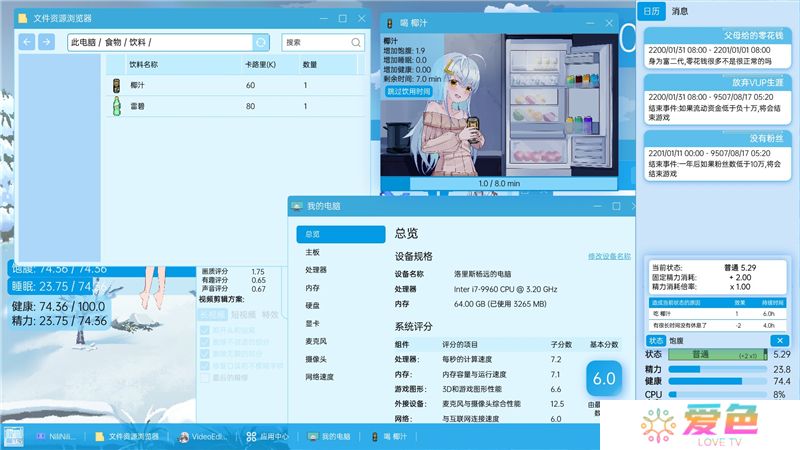This screenshot has width=800, height=450.
Task: Select the 雪碧 bottle icon in the drinks list
Action: [116, 106]
